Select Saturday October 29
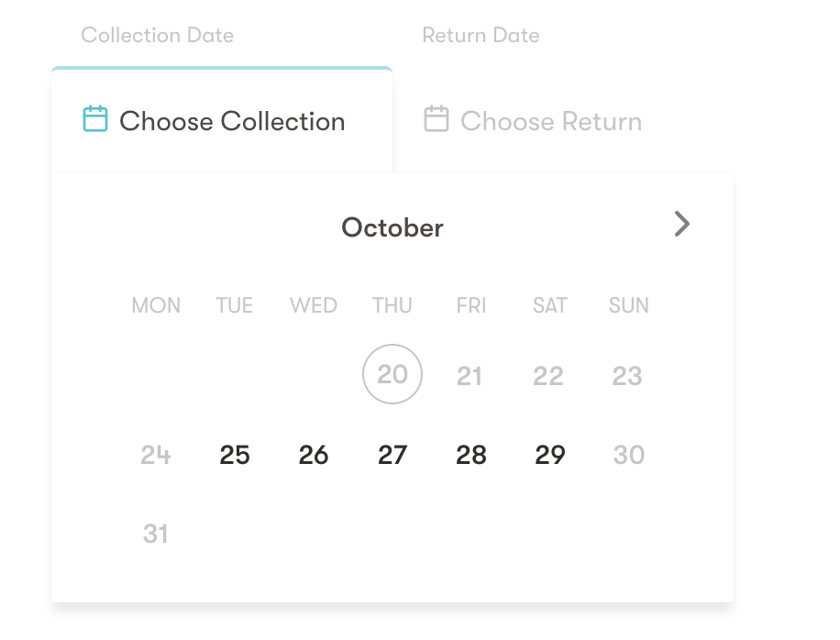Image resolution: width=840 pixels, height=640 pixels. coord(550,455)
